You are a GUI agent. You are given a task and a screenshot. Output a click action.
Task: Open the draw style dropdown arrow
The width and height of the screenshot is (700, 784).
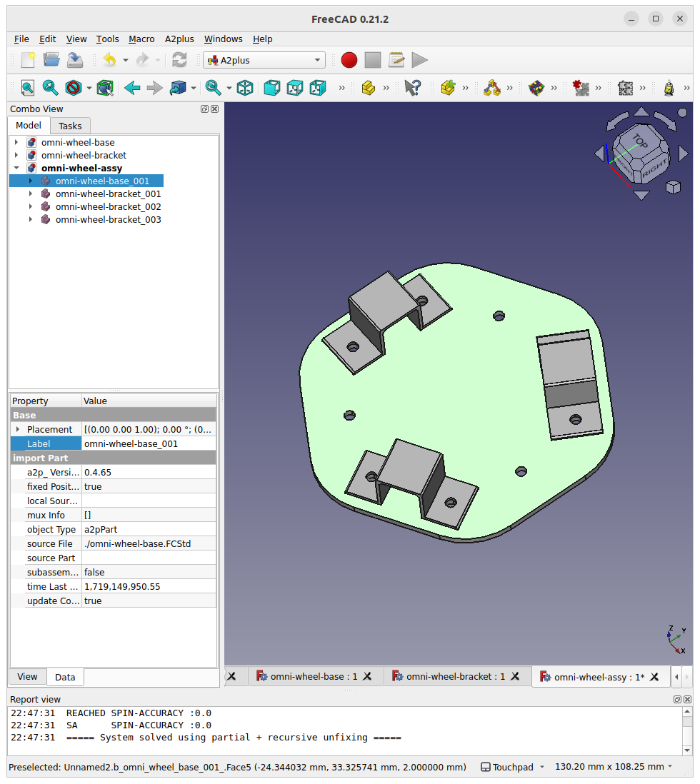(x=89, y=88)
